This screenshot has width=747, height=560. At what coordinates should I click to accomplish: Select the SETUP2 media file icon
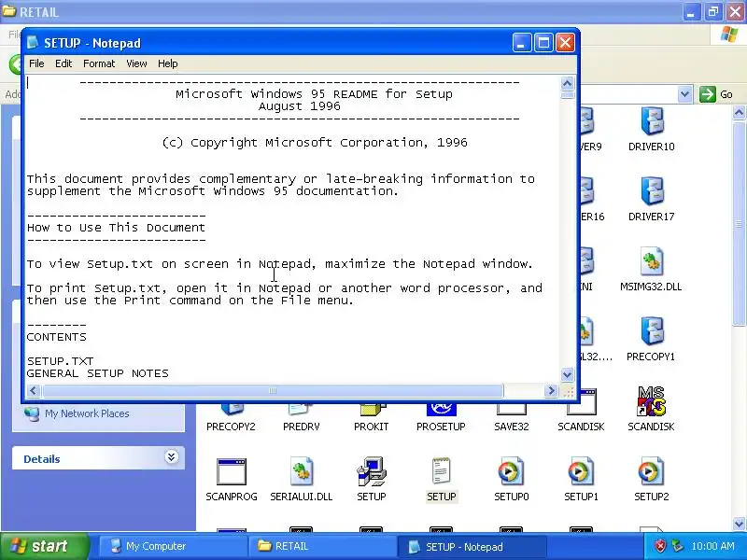[x=651, y=471]
